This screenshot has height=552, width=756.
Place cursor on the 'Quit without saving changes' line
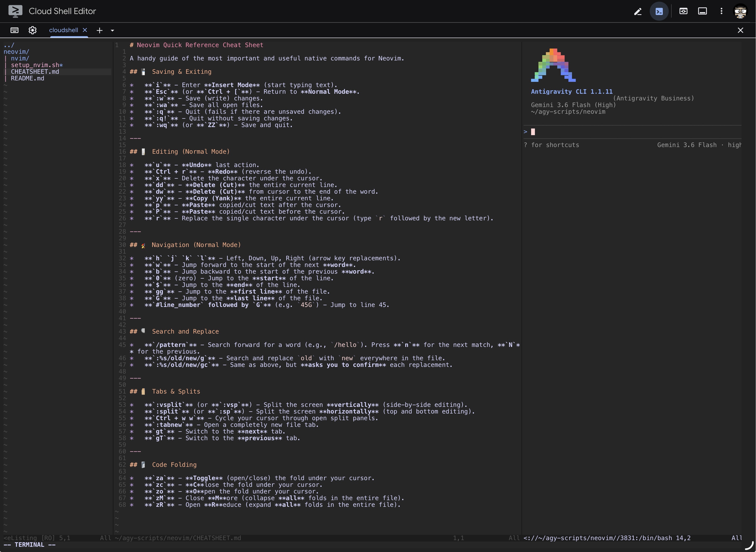211,119
